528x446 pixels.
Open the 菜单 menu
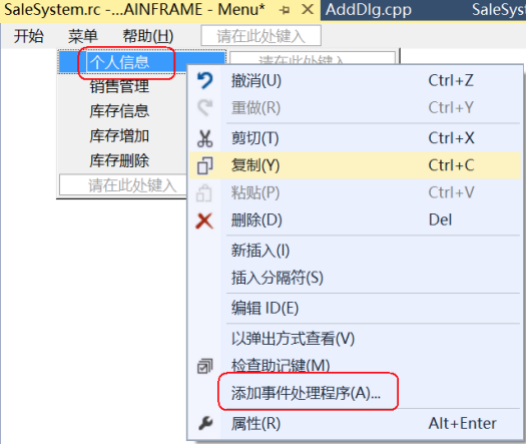tap(83, 36)
